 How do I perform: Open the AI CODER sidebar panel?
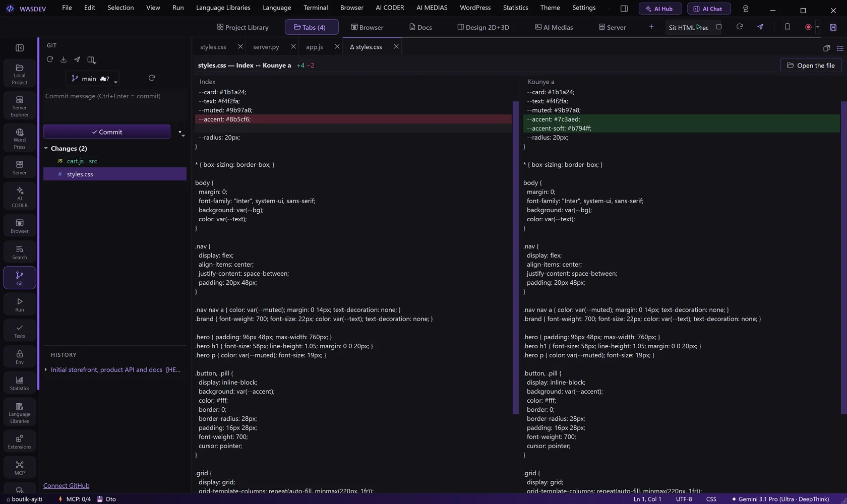(x=20, y=197)
